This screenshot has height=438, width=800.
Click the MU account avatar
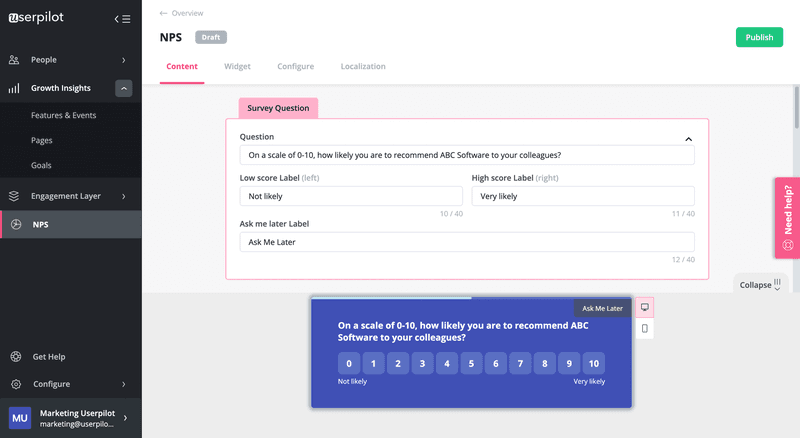tap(20, 418)
